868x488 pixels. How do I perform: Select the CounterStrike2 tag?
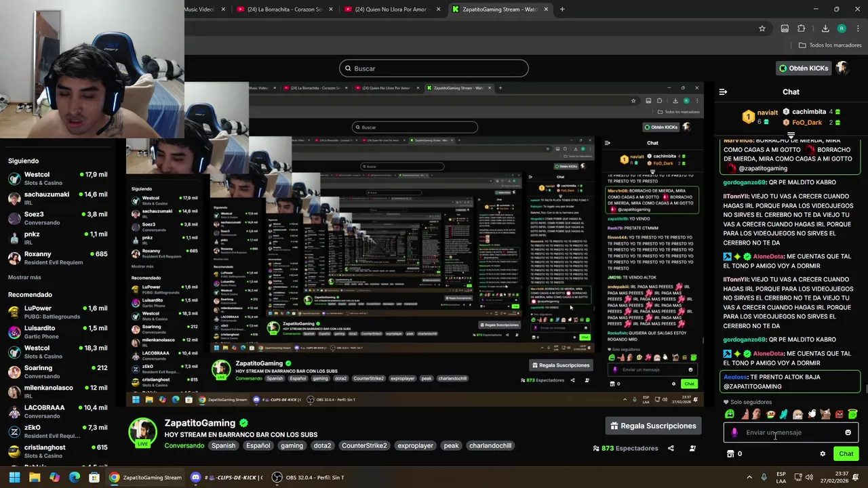(364, 445)
